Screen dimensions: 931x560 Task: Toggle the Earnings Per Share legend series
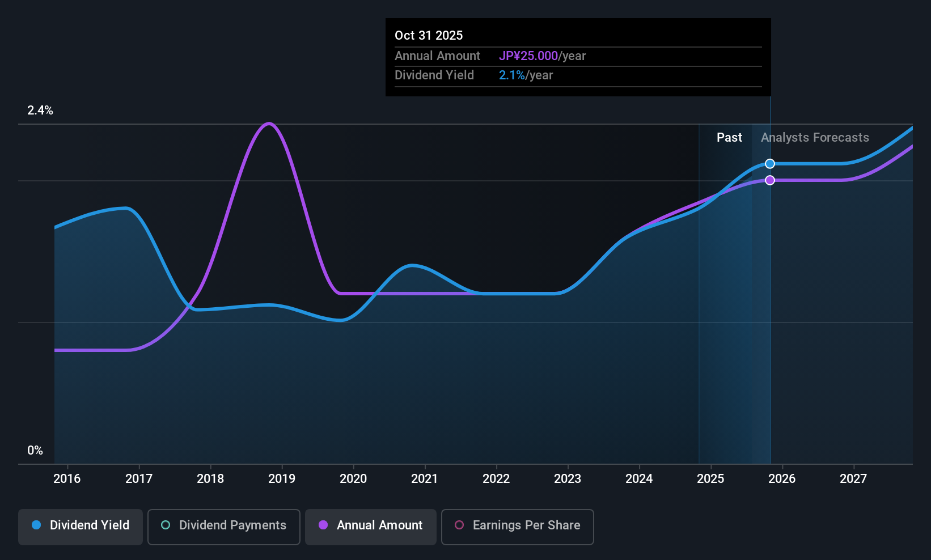coord(518,527)
